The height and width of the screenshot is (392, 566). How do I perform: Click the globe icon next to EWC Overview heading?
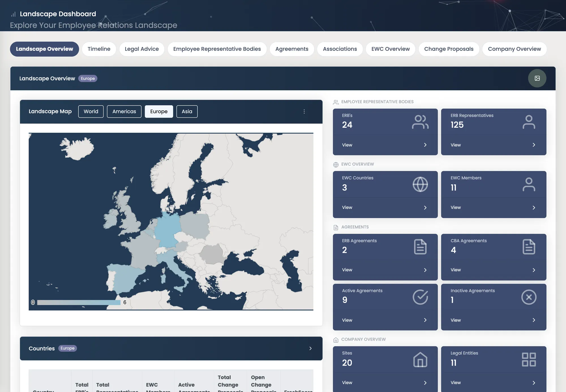click(x=336, y=165)
